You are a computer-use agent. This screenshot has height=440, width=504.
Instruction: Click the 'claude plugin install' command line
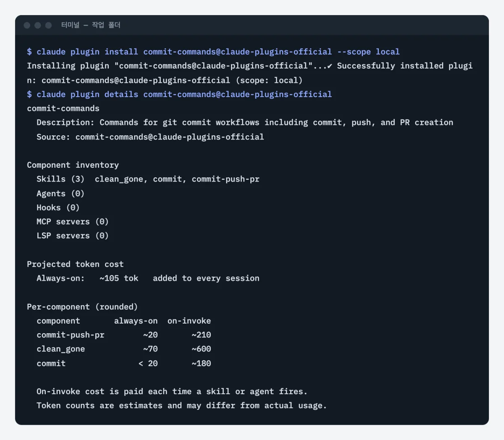pos(213,52)
